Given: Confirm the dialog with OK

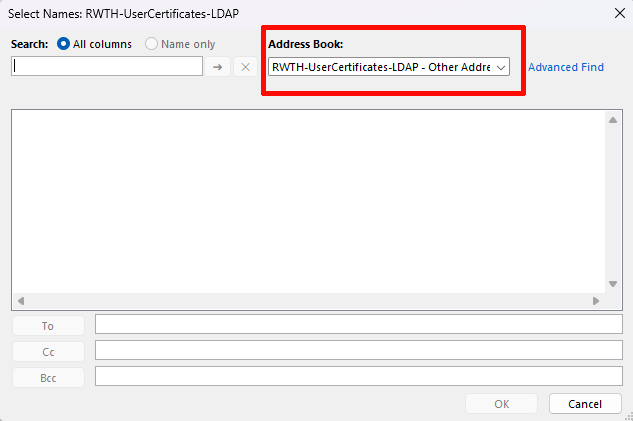Looking at the screenshot, I should coord(502,404).
